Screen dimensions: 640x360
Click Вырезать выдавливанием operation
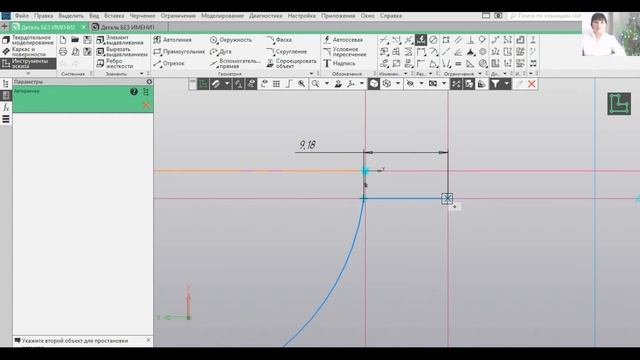[122, 51]
